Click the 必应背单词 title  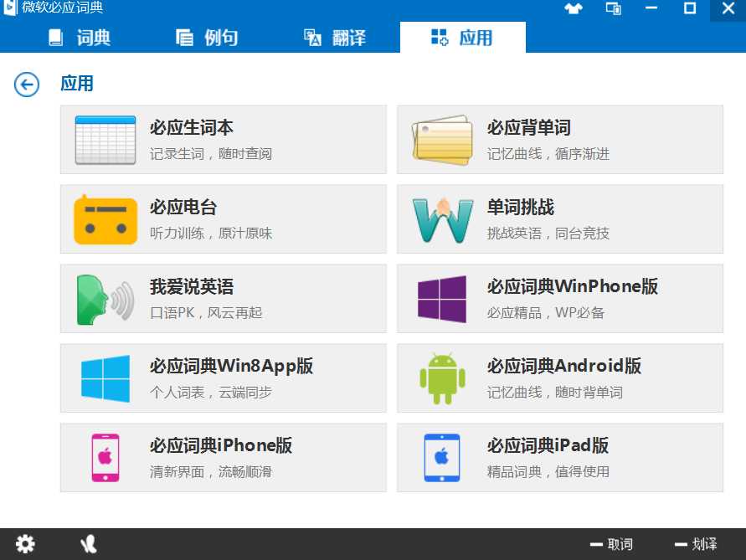point(528,127)
